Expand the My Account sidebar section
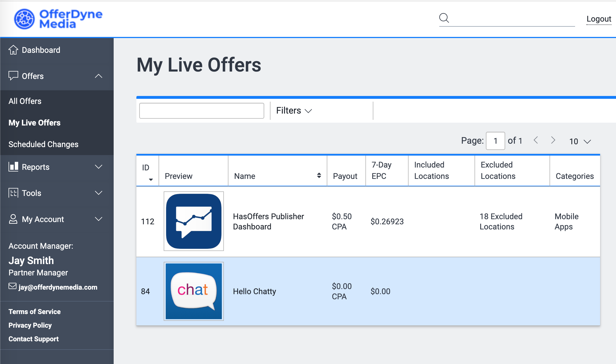616x364 pixels. 99,219
